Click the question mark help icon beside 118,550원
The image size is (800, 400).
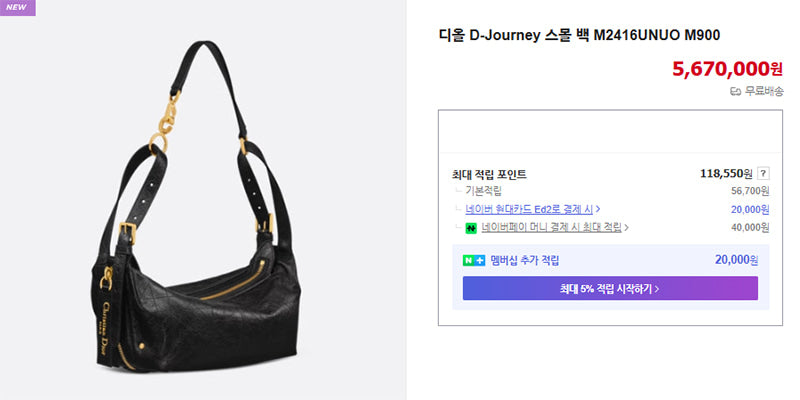pos(763,173)
